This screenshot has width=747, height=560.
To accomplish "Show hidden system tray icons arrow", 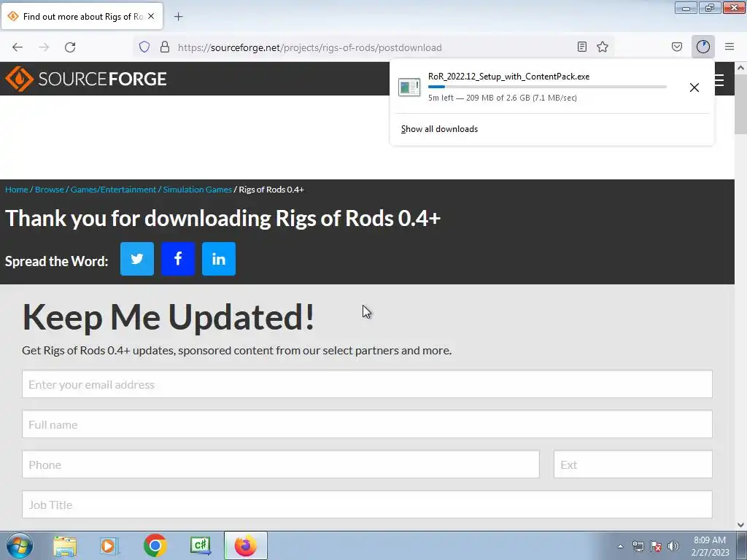I will [x=620, y=546].
